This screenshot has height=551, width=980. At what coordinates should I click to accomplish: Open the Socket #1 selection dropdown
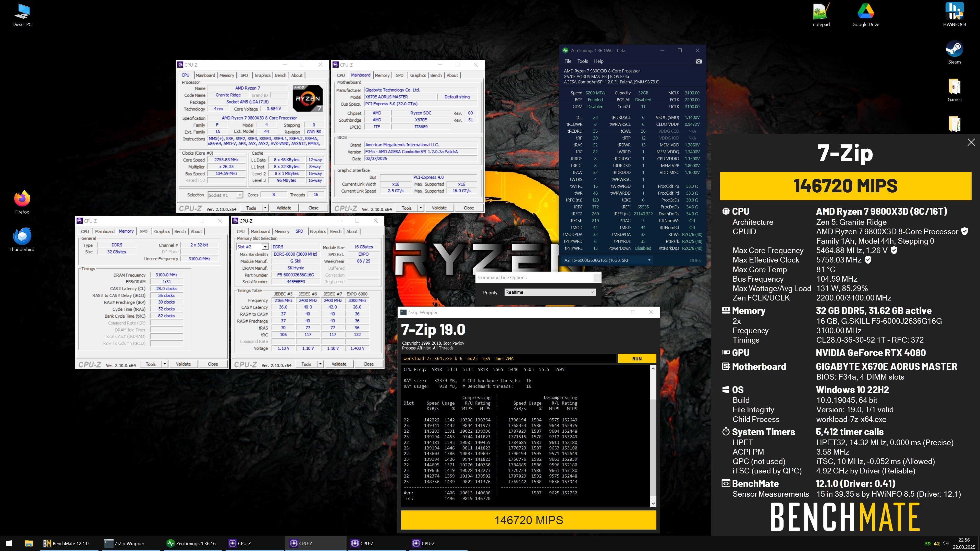[240, 195]
